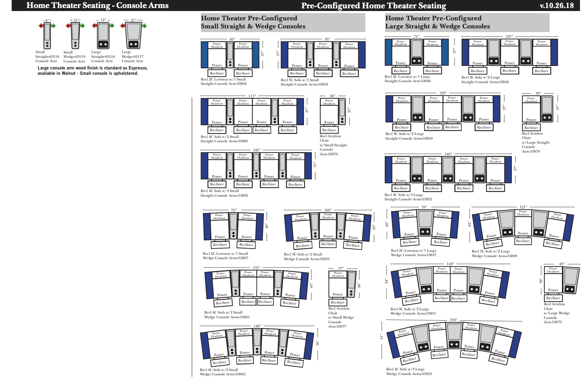The image size is (588, 381).
Task: Click the Small Wedge-63119 console arm icon
Action: [x=75, y=36]
